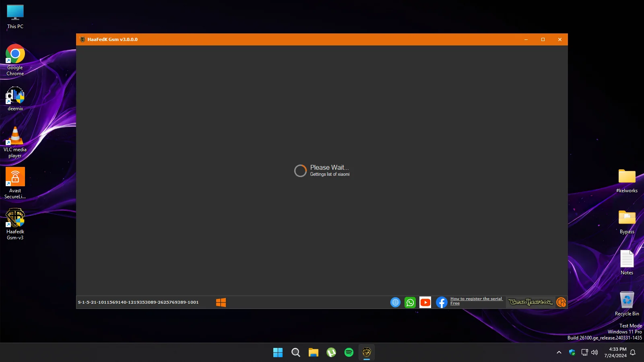The width and height of the screenshot is (644, 362).
Task: Open the globe website icon in HaaFedK
Action: click(x=396, y=302)
